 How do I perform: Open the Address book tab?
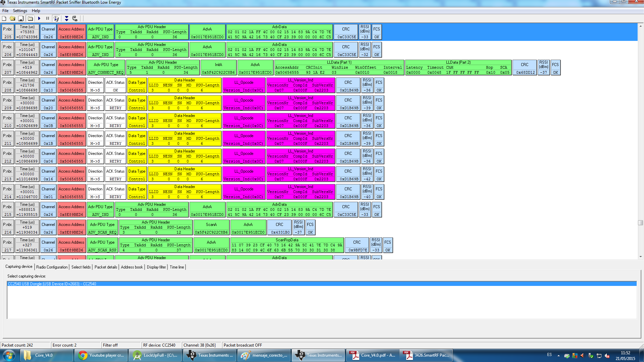point(132,267)
